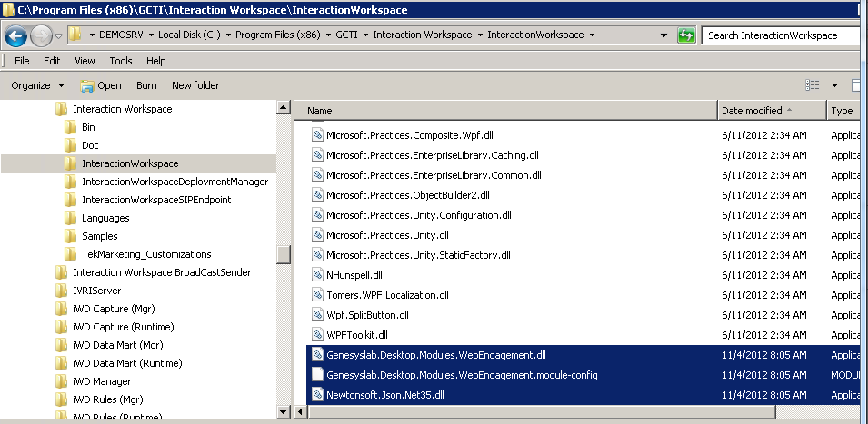Viewport: 868px width, 424px height.
Task: Sort files by Date modified column
Action: coord(752,111)
